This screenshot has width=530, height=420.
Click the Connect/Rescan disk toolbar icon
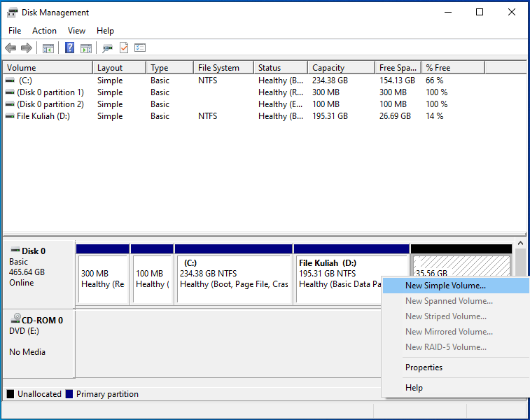(x=107, y=48)
